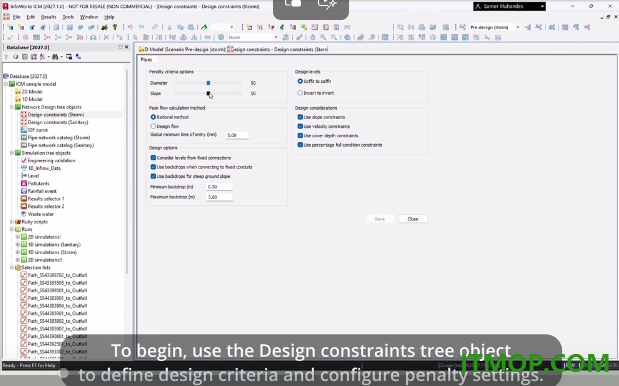
Task: Toggle Use cover depth constraints checkbox
Action: 300,136
